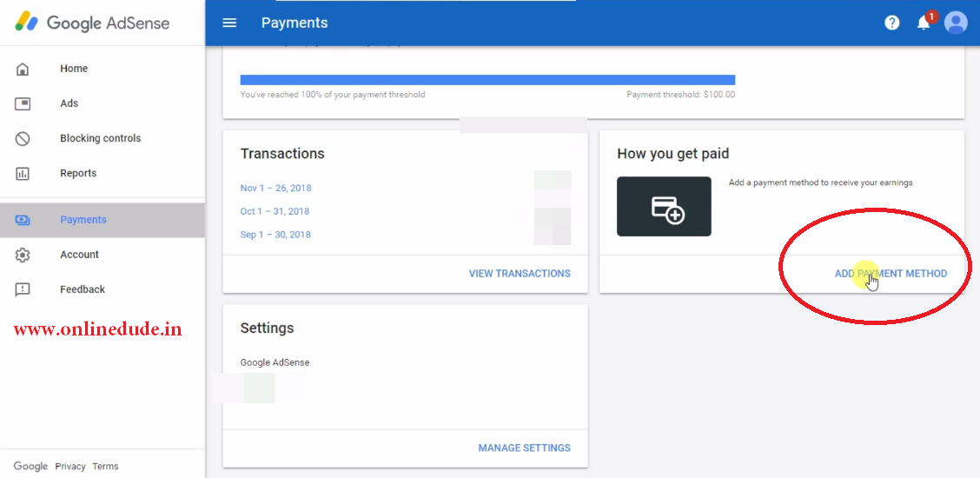Click the Google AdSense settings text
This screenshot has width=980, height=478.
pyautogui.click(x=275, y=362)
